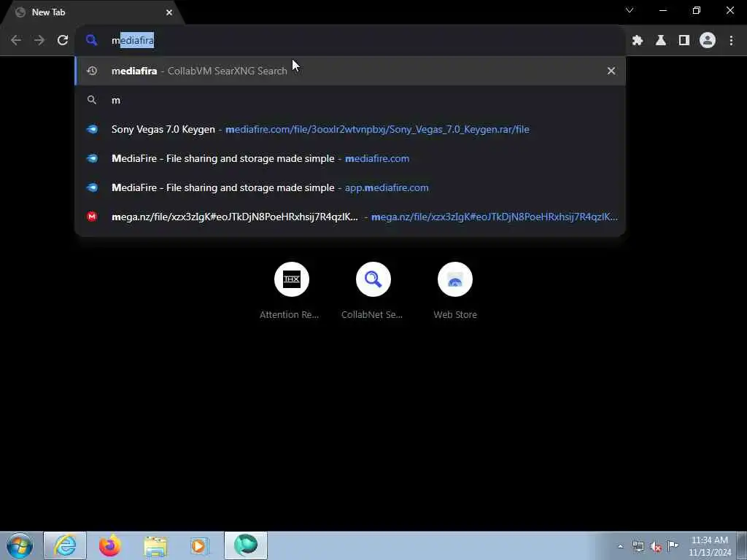Open the three-dot browser menu
Screen dimensions: 747x560
point(731,41)
